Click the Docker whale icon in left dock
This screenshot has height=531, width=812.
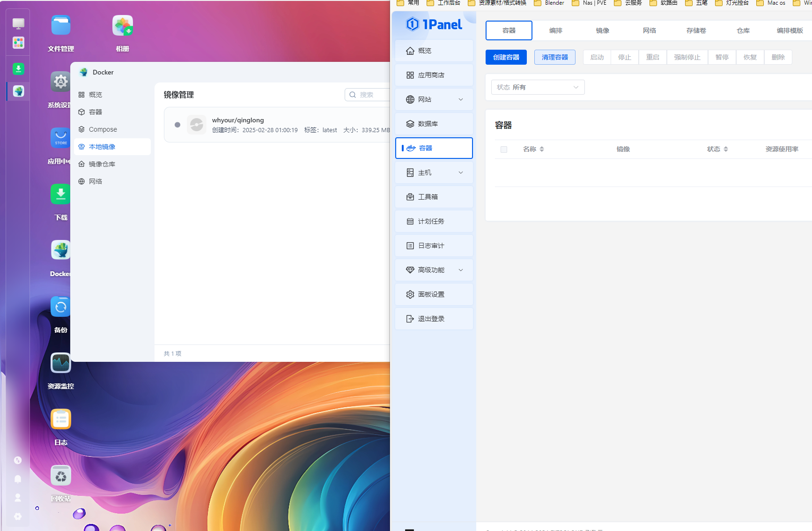[x=18, y=91]
